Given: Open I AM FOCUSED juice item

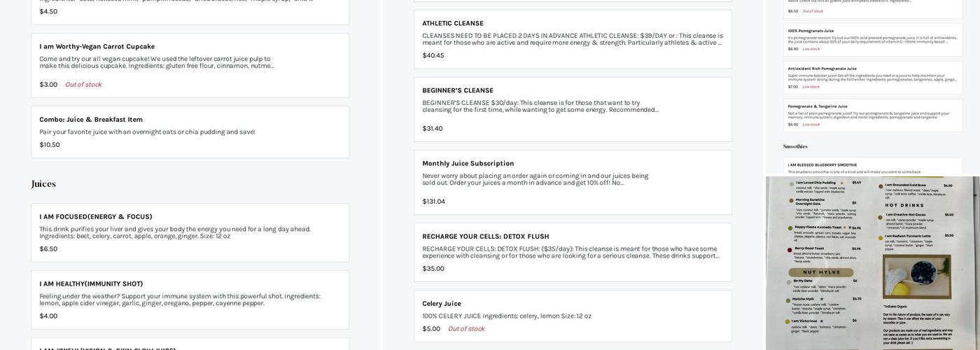Looking at the screenshot, I should click(190, 232).
